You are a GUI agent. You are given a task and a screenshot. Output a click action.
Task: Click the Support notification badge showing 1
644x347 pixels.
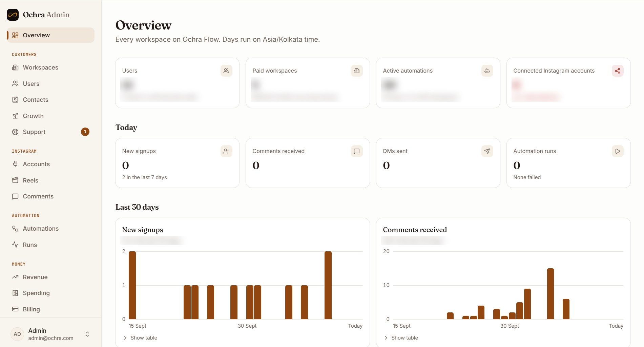pyautogui.click(x=85, y=132)
